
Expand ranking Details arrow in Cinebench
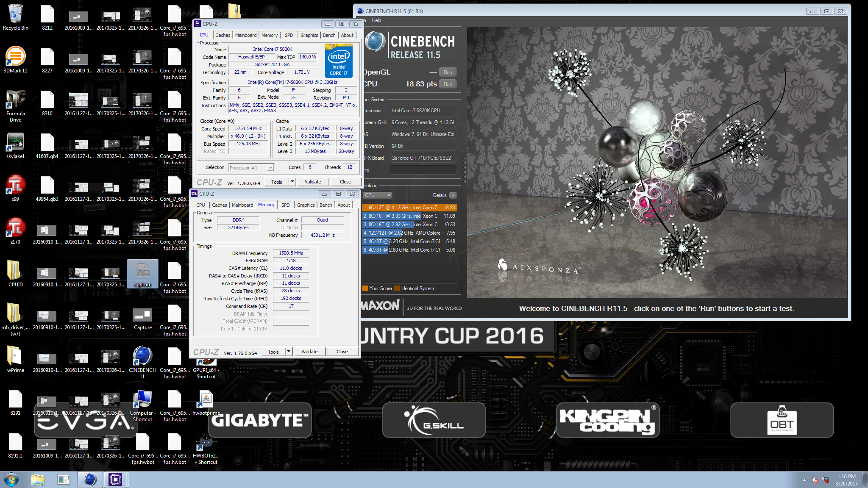pos(453,195)
